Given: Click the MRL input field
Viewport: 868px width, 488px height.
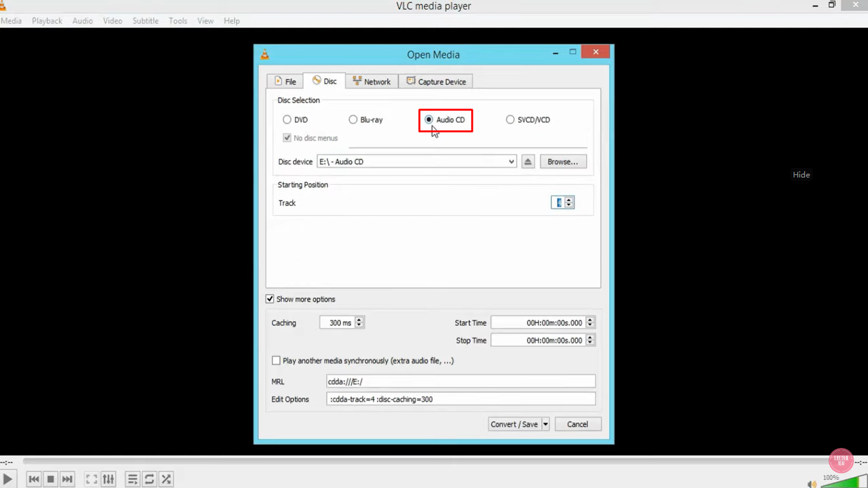Looking at the screenshot, I should [460, 381].
